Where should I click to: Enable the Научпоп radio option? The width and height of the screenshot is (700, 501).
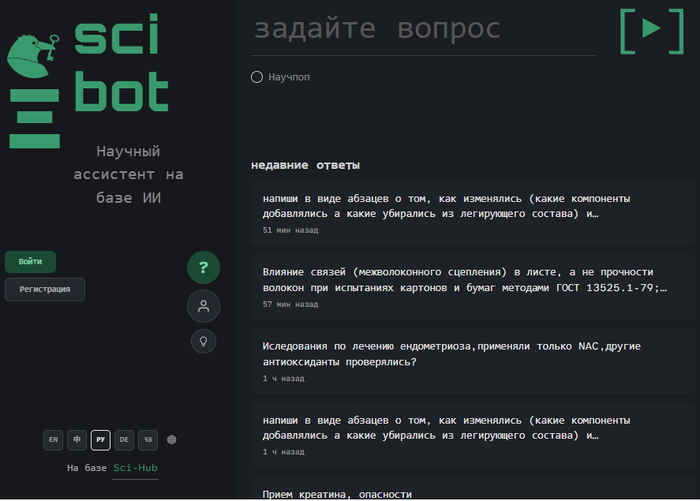point(257,77)
